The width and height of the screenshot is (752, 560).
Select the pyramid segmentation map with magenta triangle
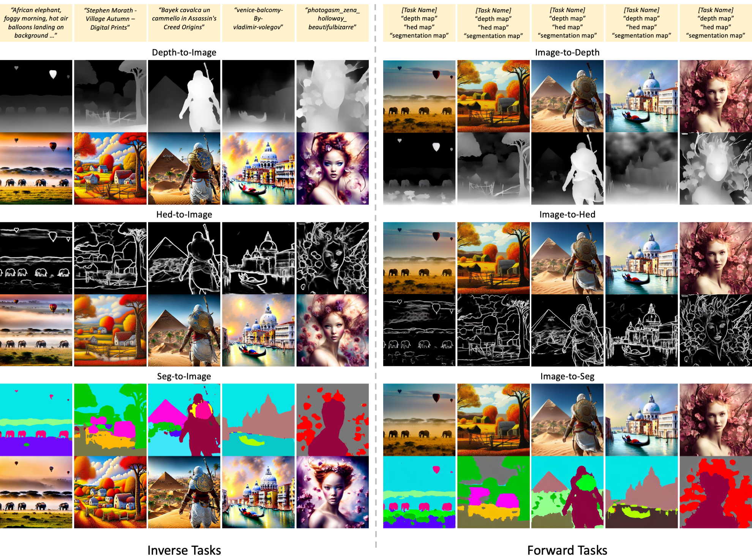click(x=184, y=420)
